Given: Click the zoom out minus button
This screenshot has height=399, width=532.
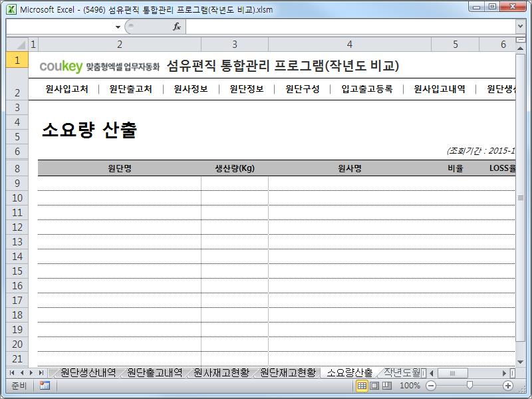Looking at the screenshot, I should point(431,386).
